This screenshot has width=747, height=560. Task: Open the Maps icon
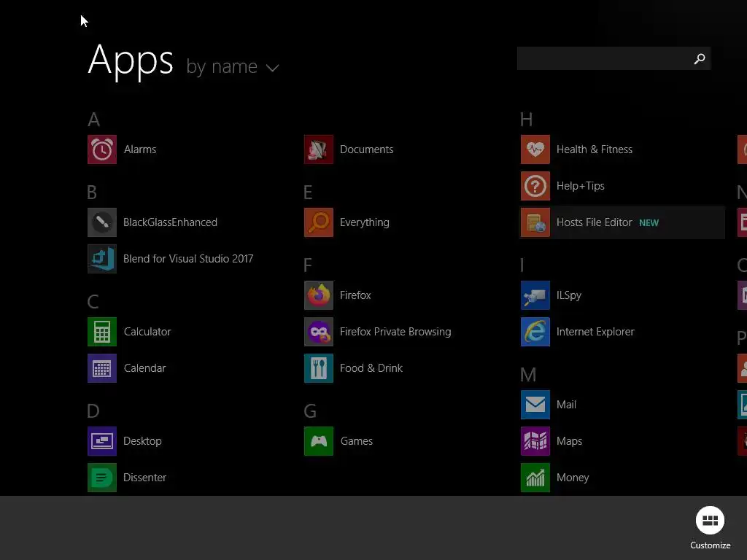coord(535,441)
